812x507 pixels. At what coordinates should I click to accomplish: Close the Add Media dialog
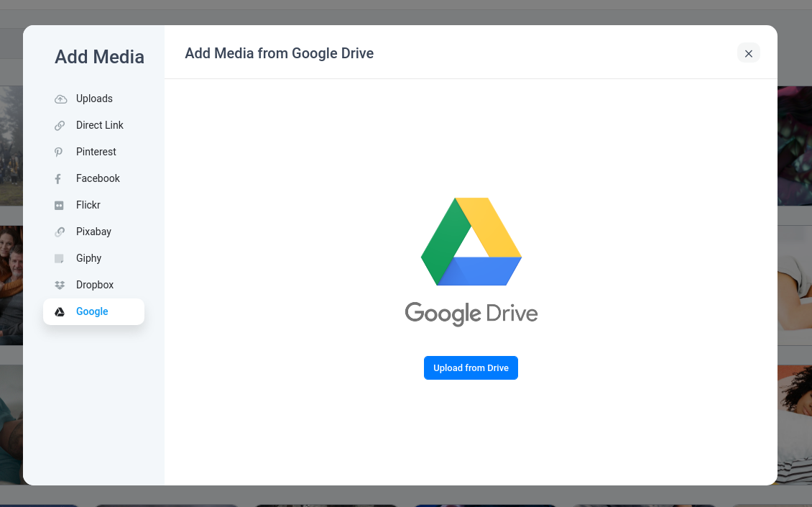pos(748,53)
